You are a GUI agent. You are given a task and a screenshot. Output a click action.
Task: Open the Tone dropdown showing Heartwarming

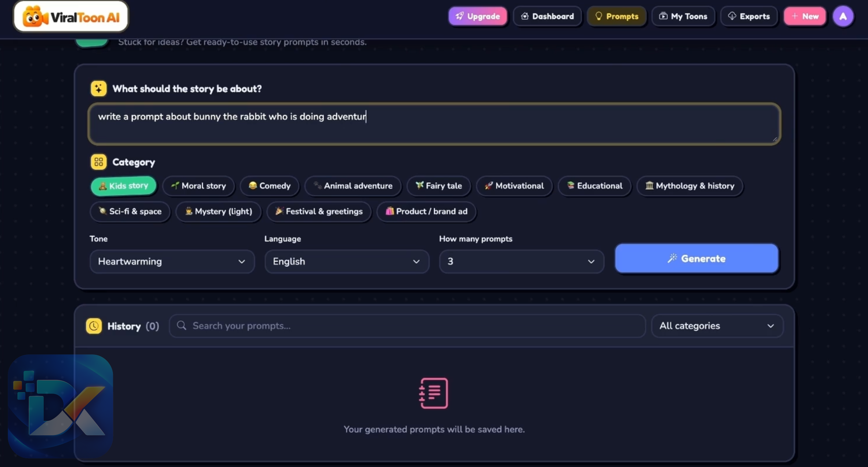tap(172, 261)
